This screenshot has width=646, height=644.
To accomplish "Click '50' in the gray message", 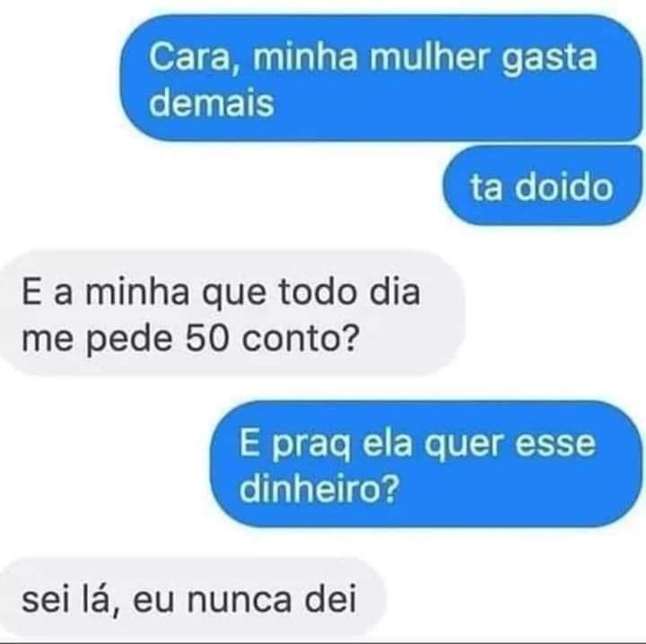I will point(207,339).
